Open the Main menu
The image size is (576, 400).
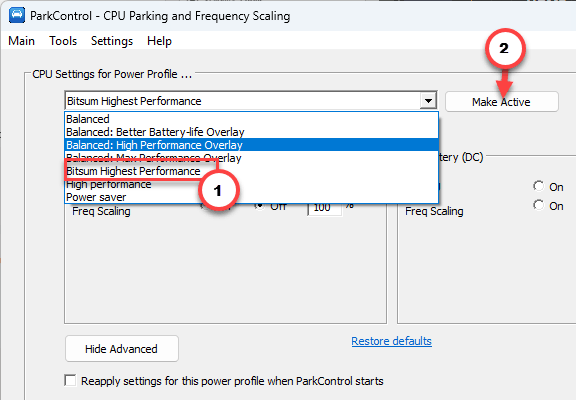pyautogui.click(x=21, y=41)
